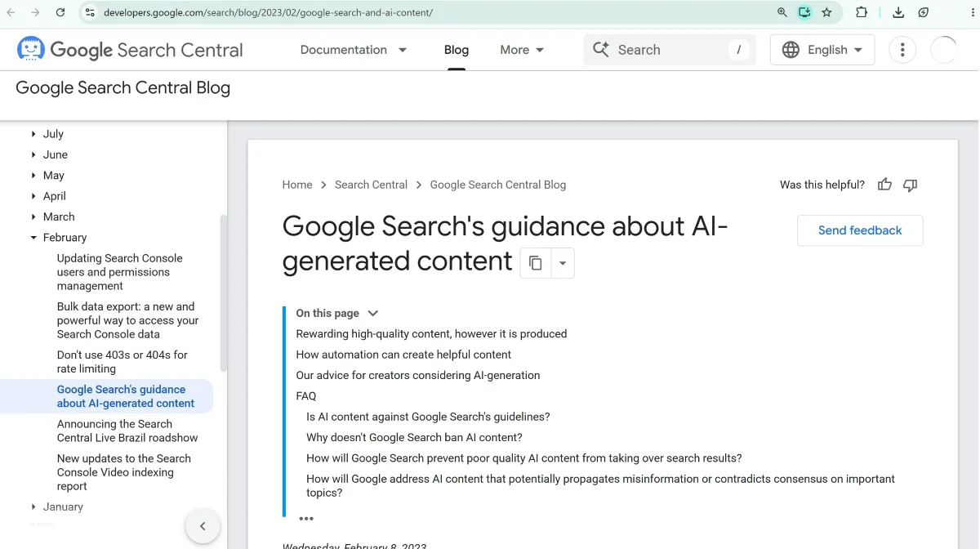The height and width of the screenshot is (549, 980).
Task: Open dropdown arrow next to copy icon
Action: click(x=563, y=263)
